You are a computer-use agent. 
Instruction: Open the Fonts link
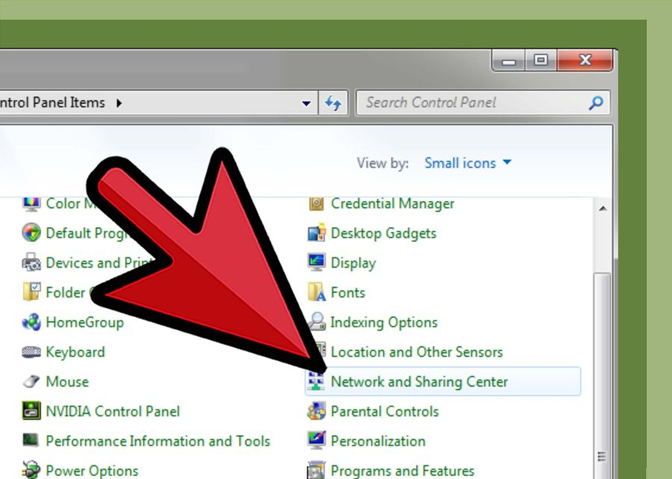348,293
